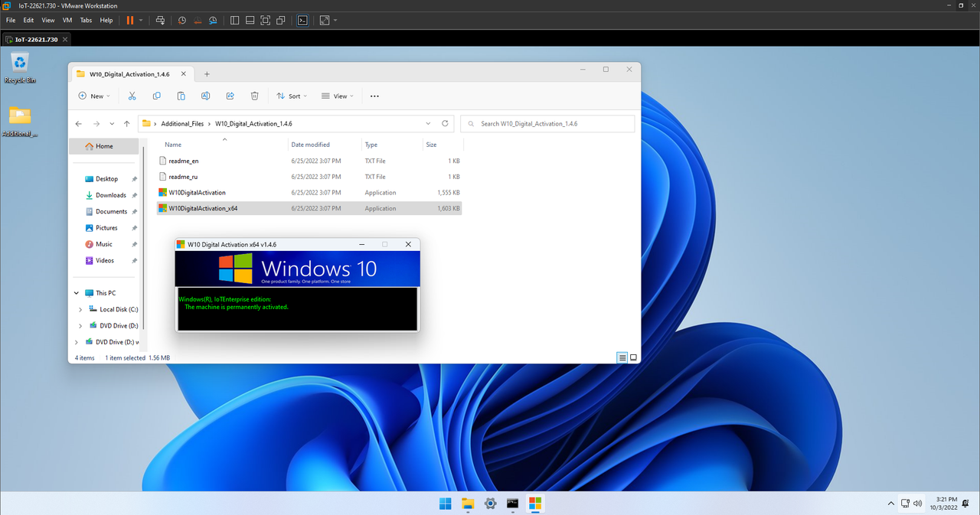The image size is (980, 515).
Task: Click the Search W10_Digital_Activation_1.4.6 field
Action: point(547,123)
